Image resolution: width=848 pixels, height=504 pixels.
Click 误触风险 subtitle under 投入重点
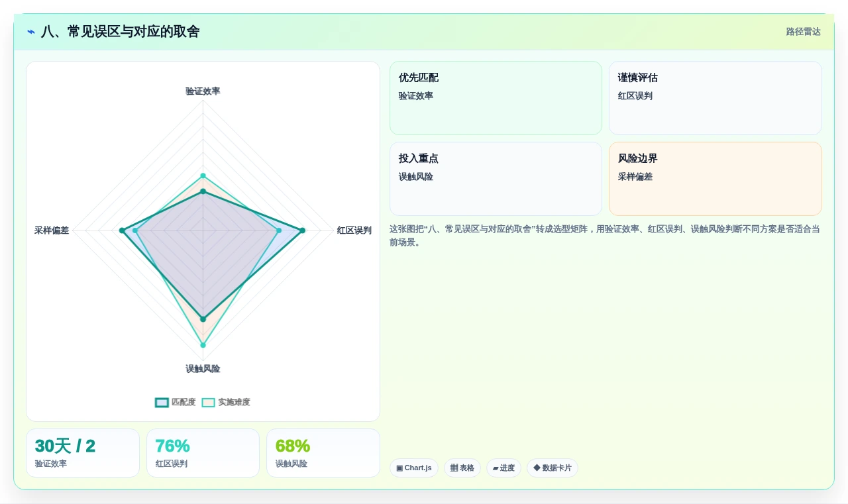point(416,177)
